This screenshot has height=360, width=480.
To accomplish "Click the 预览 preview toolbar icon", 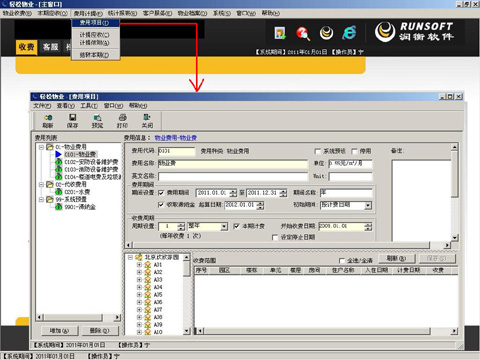I will coord(97,117).
